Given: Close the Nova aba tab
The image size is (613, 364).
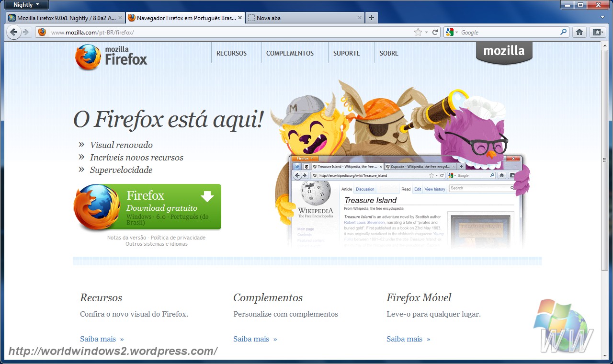Looking at the screenshot, I should (x=360, y=18).
